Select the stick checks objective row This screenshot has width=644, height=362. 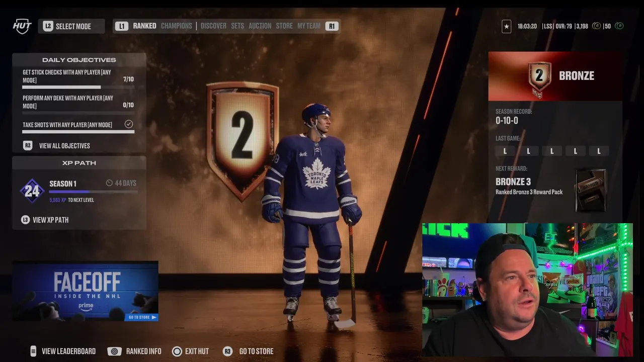click(x=78, y=78)
